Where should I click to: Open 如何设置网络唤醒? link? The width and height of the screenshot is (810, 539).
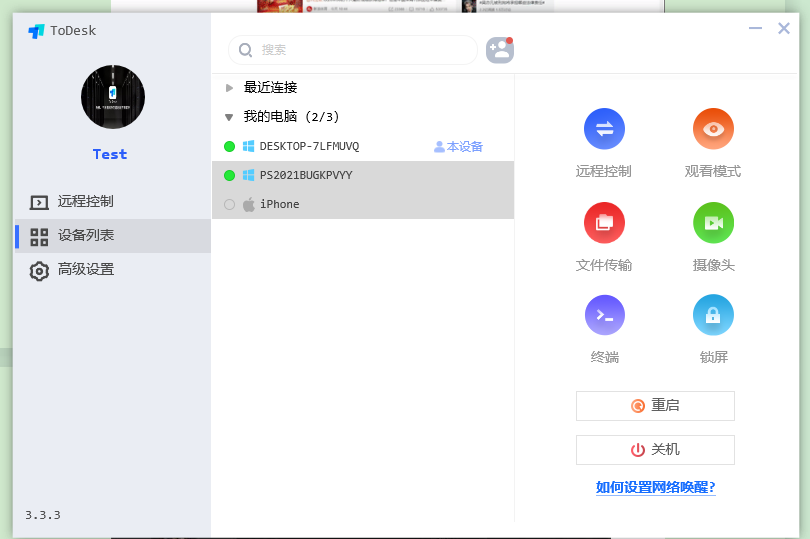[656, 487]
